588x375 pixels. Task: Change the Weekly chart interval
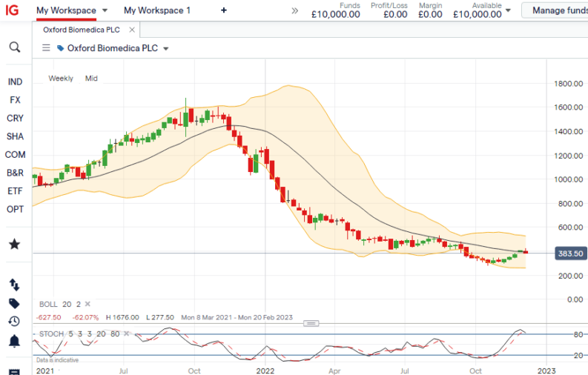(61, 79)
